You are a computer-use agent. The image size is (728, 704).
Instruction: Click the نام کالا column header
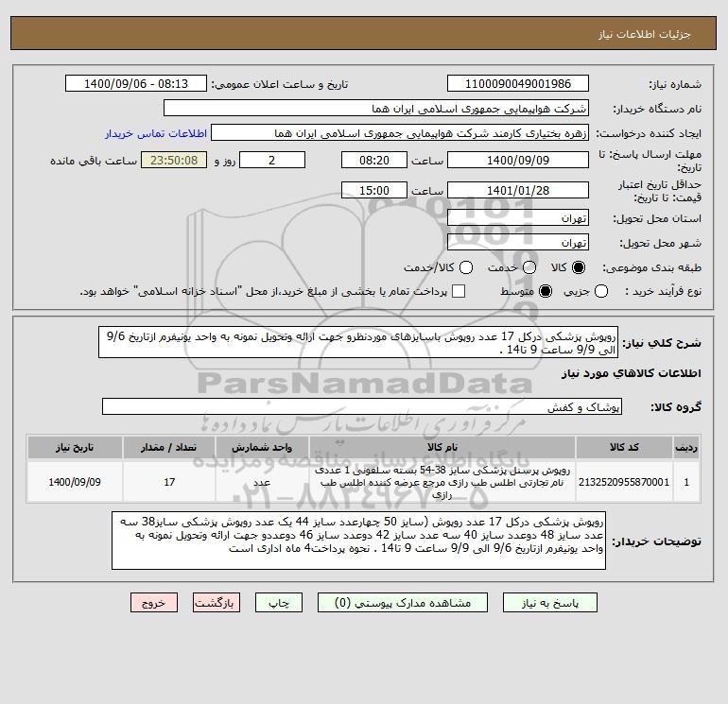coord(442,447)
